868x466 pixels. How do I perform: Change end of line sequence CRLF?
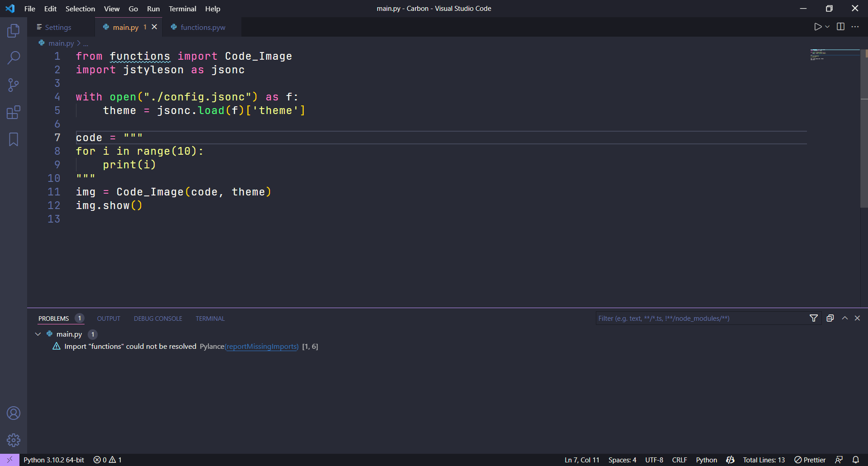click(679, 460)
